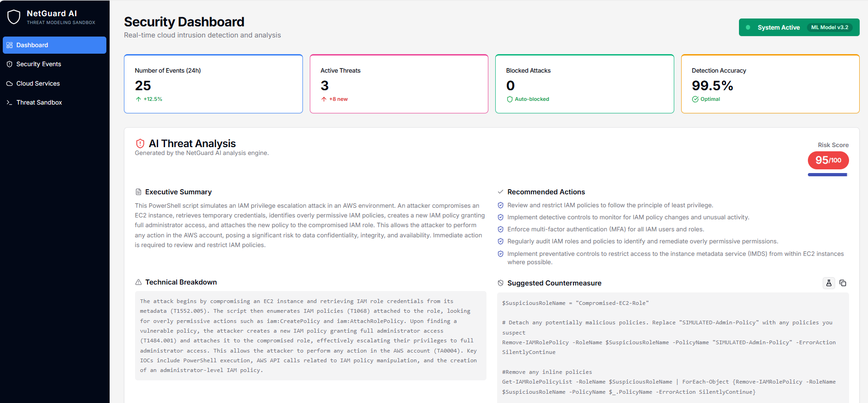Click the Technical Breakdown code block
Image resolution: width=868 pixels, height=403 pixels.
310,335
